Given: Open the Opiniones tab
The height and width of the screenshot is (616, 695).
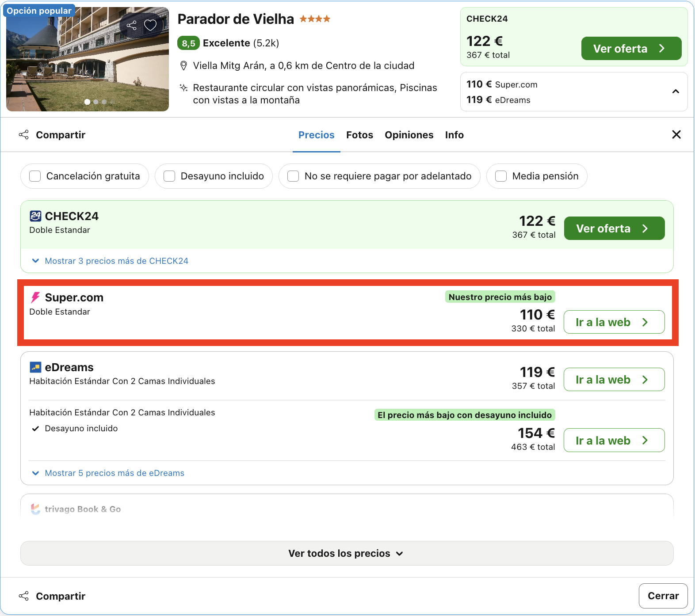Looking at the screenshot, I should pos(409,135).
